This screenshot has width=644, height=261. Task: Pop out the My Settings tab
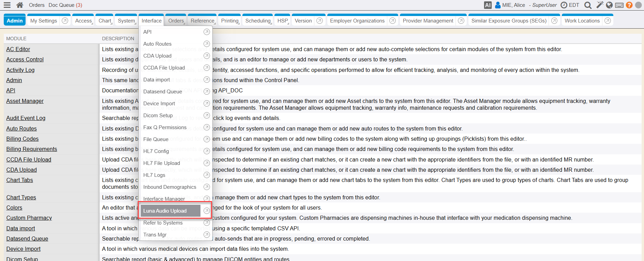[65, 21]
